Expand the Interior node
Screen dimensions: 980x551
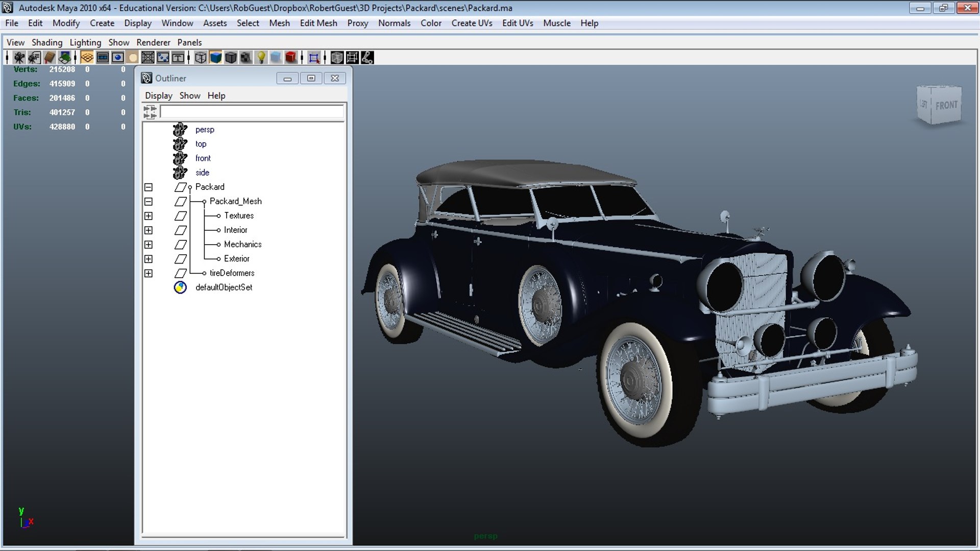pos(149,230)
